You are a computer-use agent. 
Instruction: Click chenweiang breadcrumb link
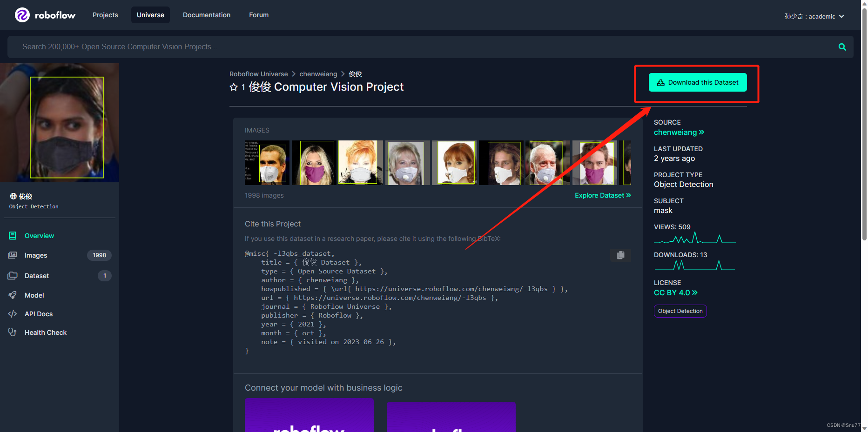[x=318, y=74]
